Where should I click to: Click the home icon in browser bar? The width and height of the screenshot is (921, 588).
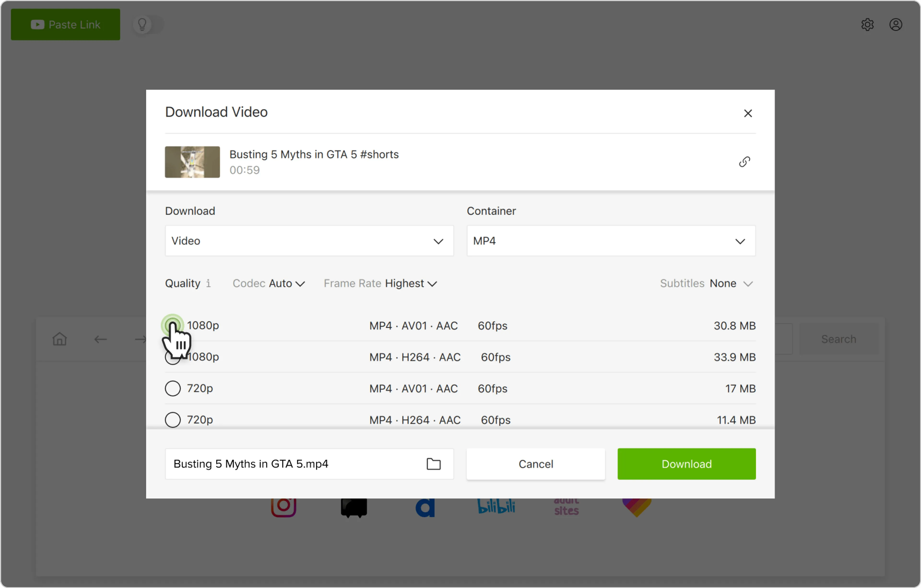(x=60, y=339)
